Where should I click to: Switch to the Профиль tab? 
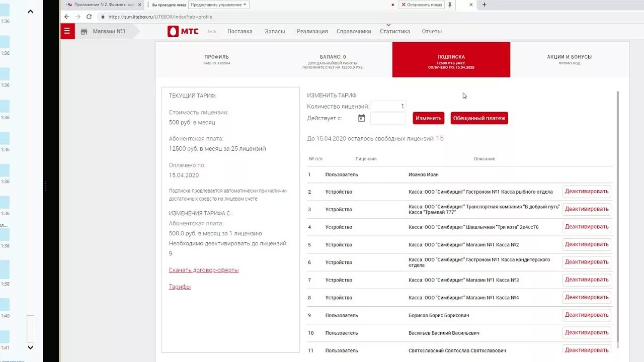[x=216, y=59]
